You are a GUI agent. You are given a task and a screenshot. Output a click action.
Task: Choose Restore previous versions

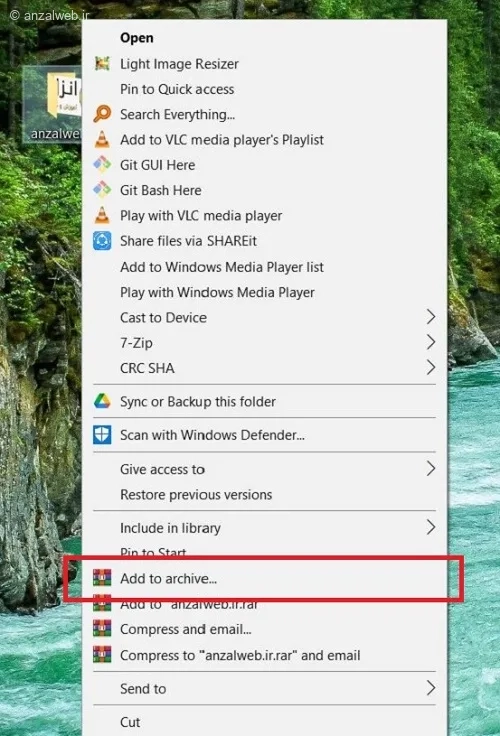pyautogui.click(x=265, y=495)
